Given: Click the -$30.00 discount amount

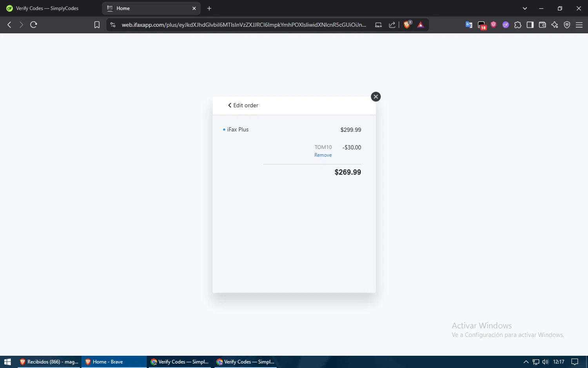Looking at the screenshot, I should (x=352, y=148).
